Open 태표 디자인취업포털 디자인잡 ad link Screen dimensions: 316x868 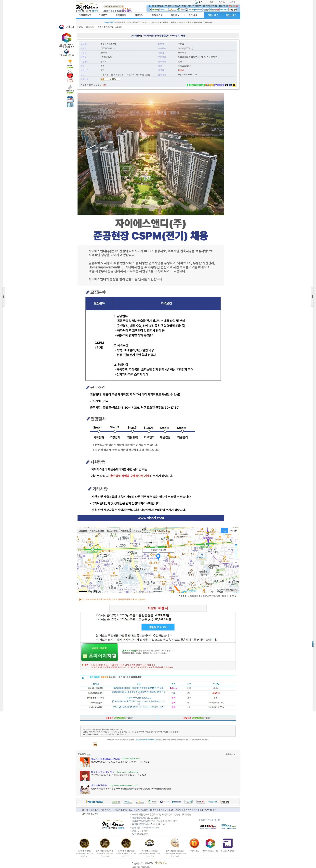coord(105,759)
